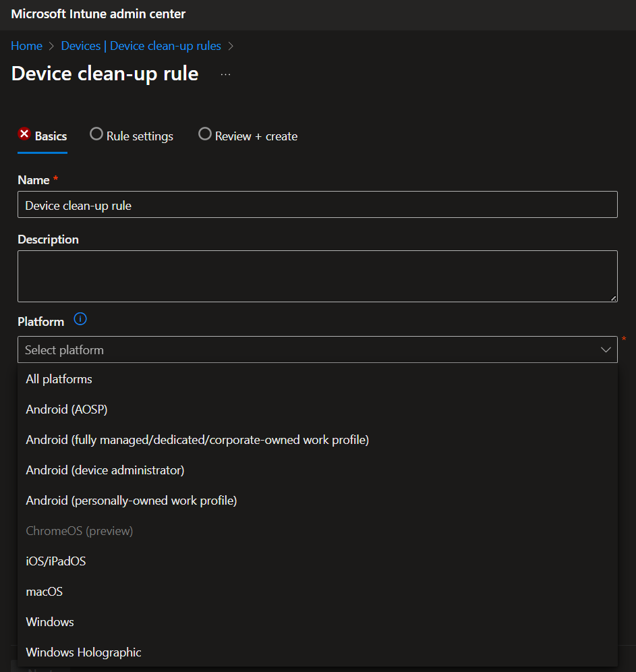Select ChromeOS (preview) option
636x672 pixels.
click(x=318, y=532)
